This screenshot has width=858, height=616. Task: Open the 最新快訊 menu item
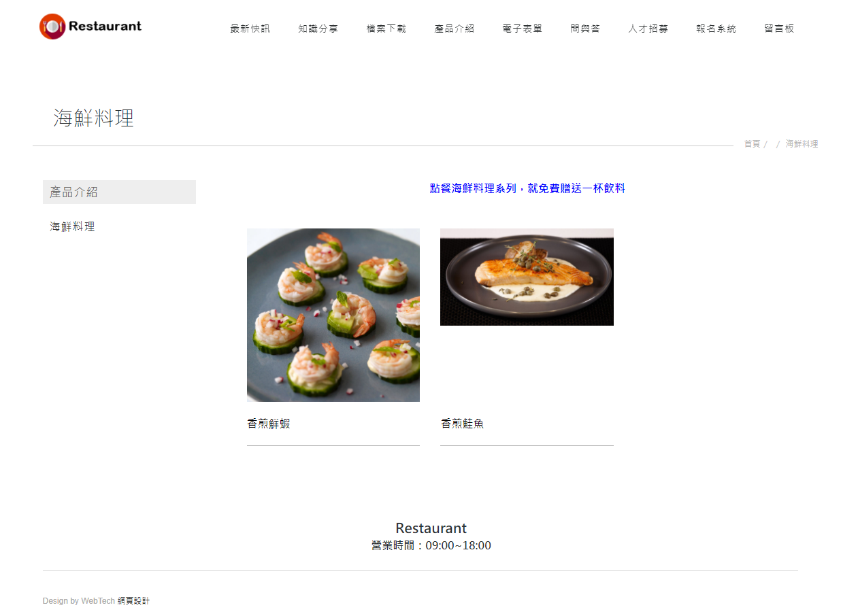tap(250, 29)
